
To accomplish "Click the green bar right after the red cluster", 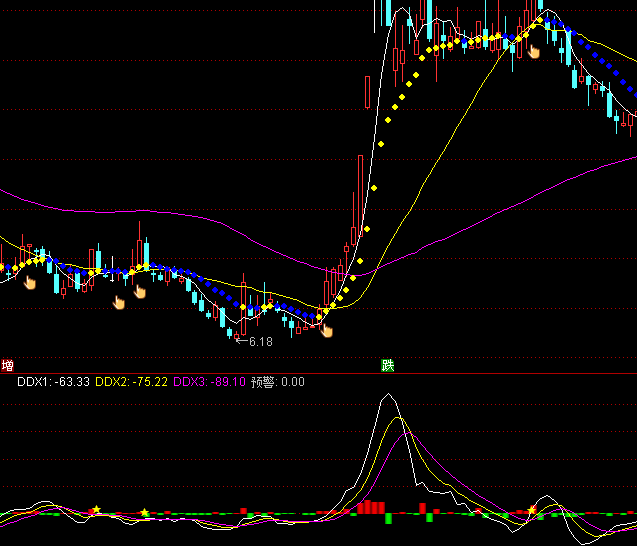I will [390, 518].
